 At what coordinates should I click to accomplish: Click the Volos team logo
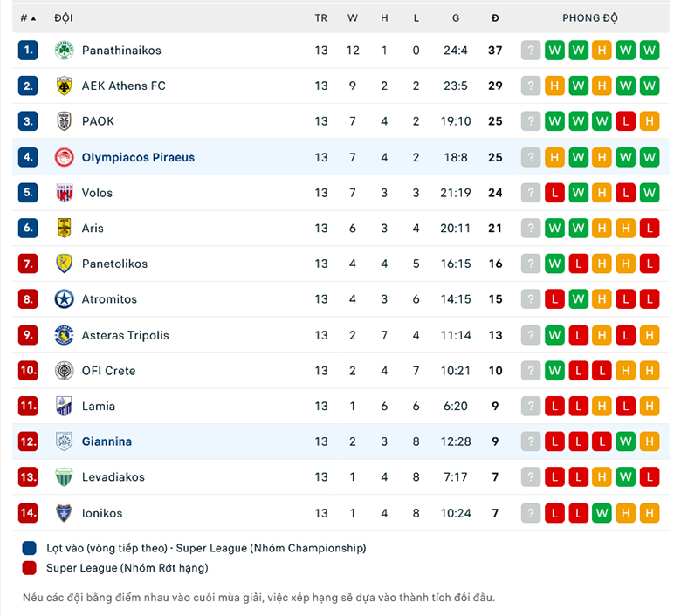(65, 193)
